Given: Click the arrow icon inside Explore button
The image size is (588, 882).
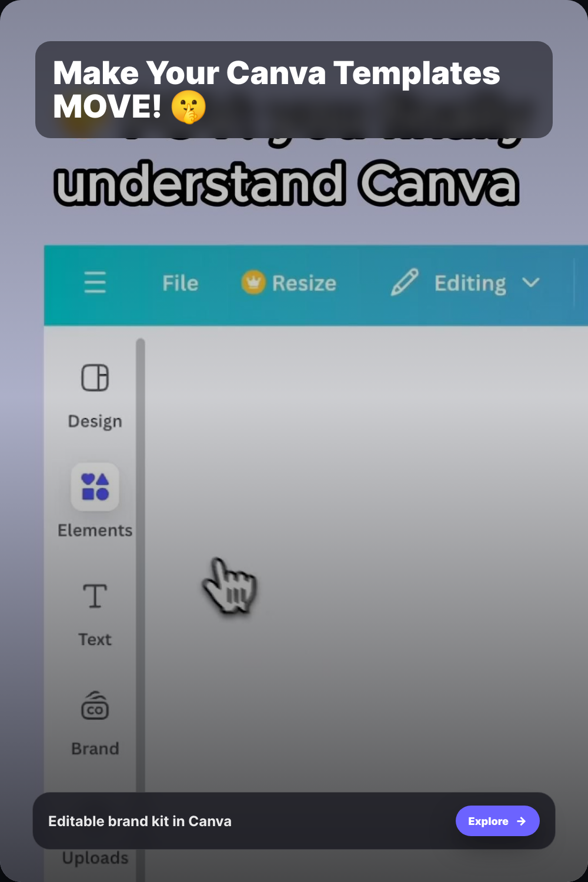Looking at the screenshot, I should click(x=521, y=821).
